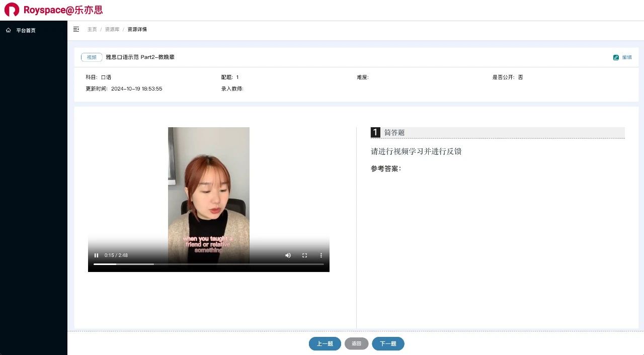The image size is (644, 355).
Task: Go to previous question 上一题
Action: coord(325,343)
